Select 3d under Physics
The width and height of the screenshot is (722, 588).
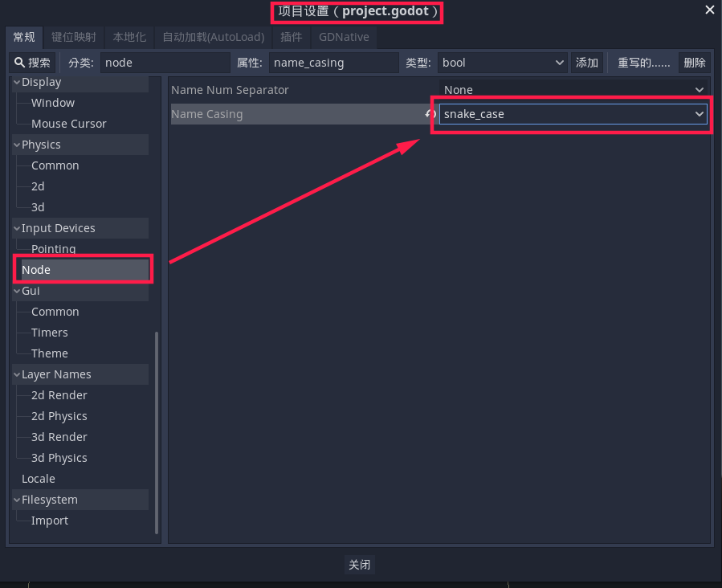[x=38, y=207]
